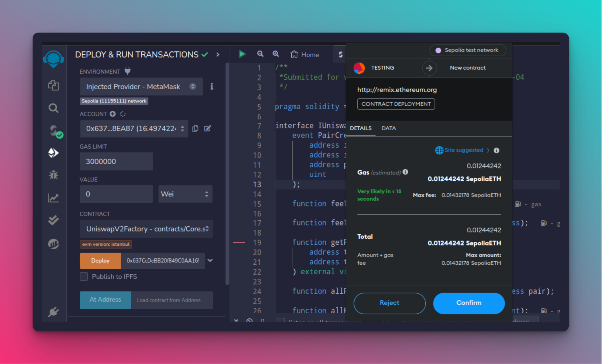Switch to DATA tab in MetaMask
Viewport: 602px width, 364px height.
coord(389,128)
